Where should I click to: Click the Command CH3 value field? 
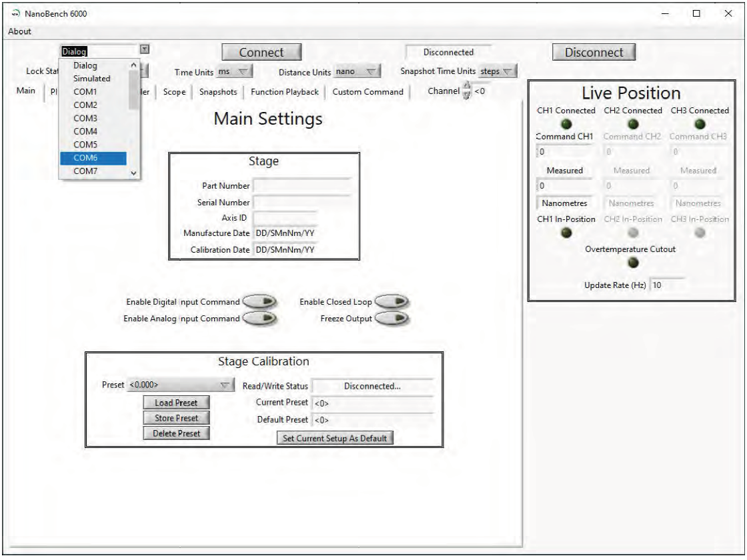pos(699,152)
